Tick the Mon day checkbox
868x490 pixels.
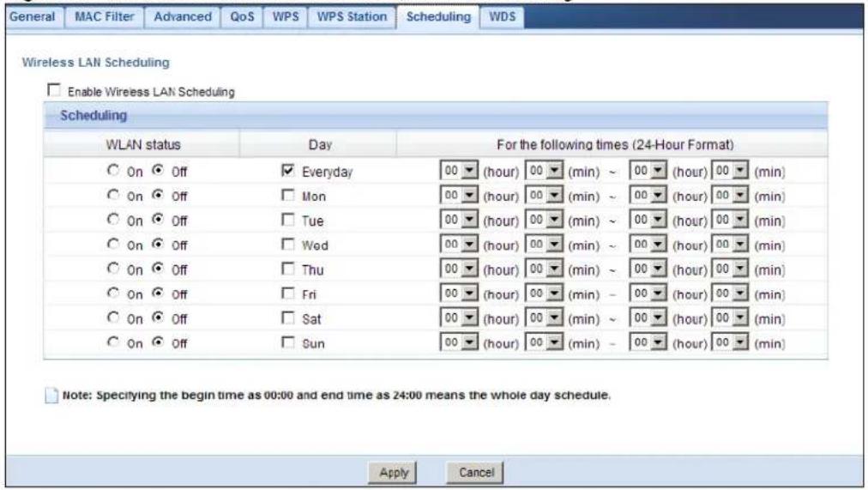[288, 195]
